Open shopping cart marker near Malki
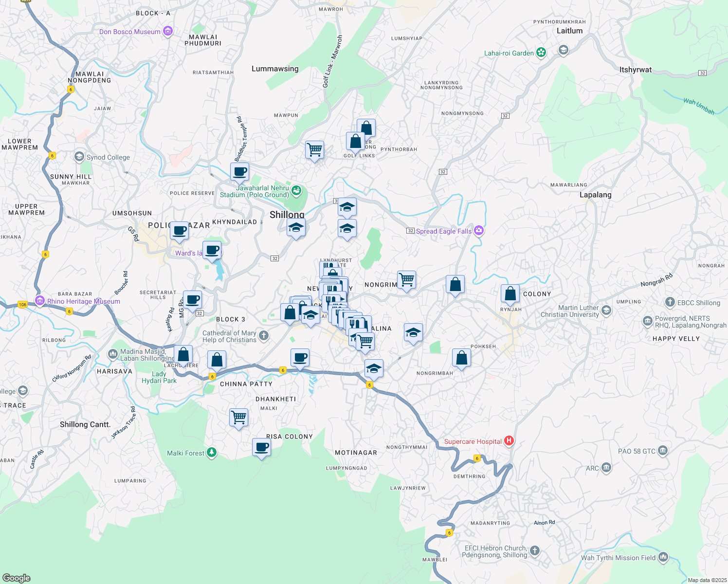The height and width of the screenshot is (584, 728). 238,418
